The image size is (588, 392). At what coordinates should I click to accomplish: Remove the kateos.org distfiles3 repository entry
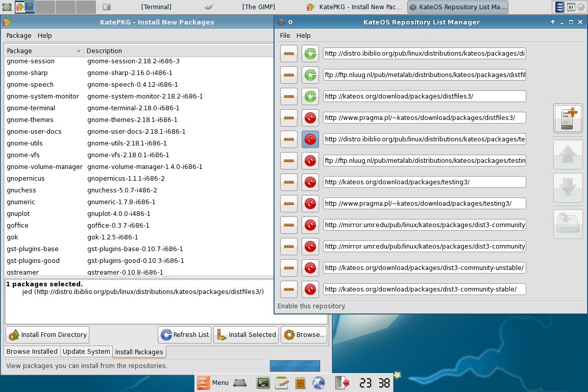289,96
